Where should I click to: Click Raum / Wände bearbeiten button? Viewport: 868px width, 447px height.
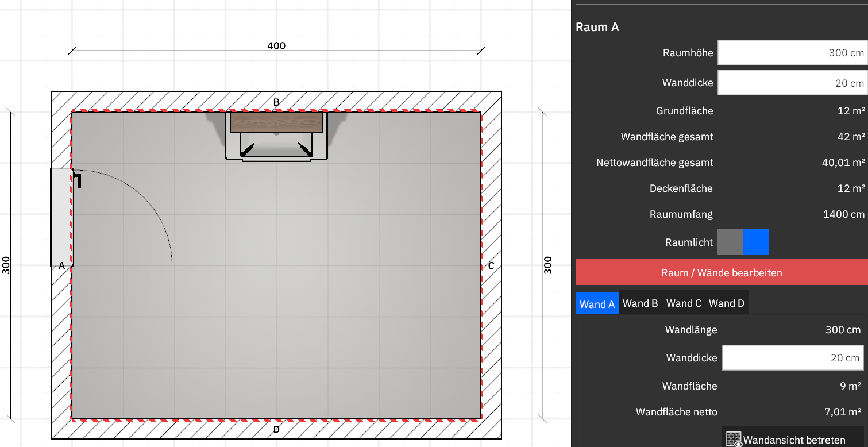(x=722, y=272)
